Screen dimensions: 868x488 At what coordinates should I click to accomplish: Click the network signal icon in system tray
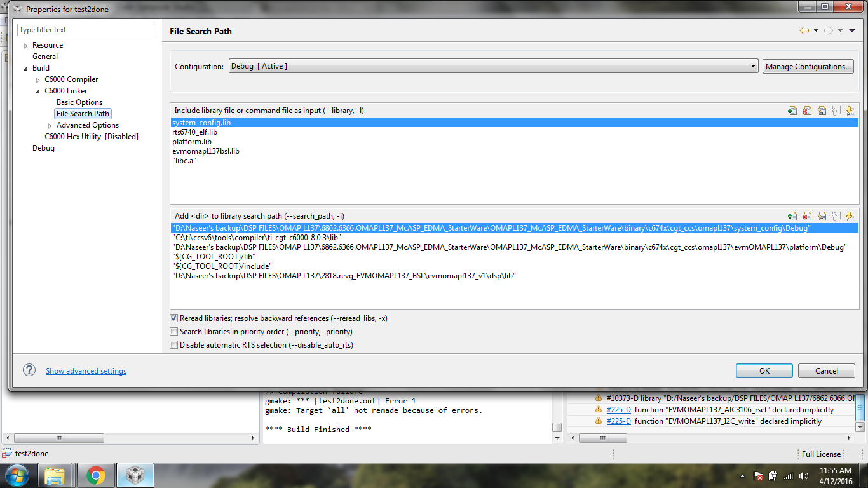pyautogui.click(x=788, y=476)
